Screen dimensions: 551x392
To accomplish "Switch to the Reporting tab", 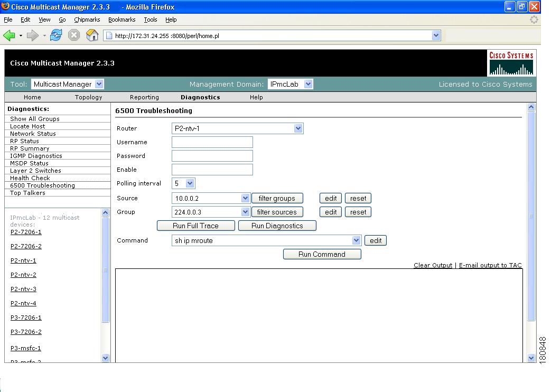I will tap(144, 97).
